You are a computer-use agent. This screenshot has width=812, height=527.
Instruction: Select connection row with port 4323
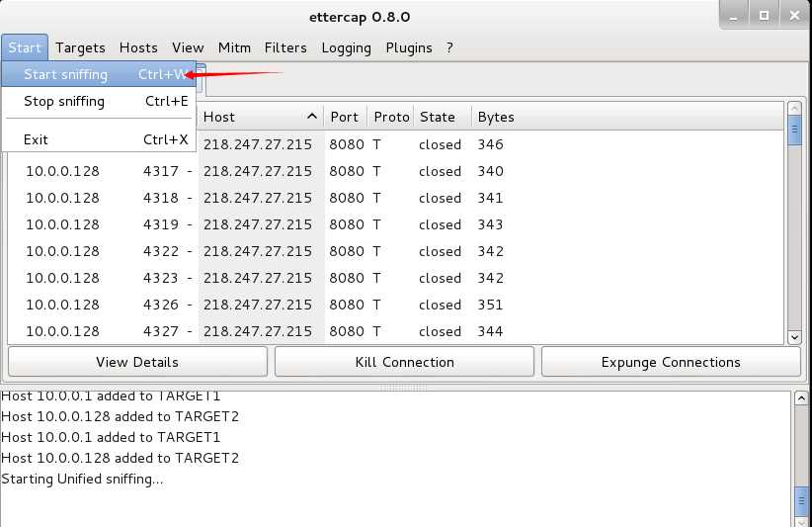pyautogui.click(x=396, y=278)
